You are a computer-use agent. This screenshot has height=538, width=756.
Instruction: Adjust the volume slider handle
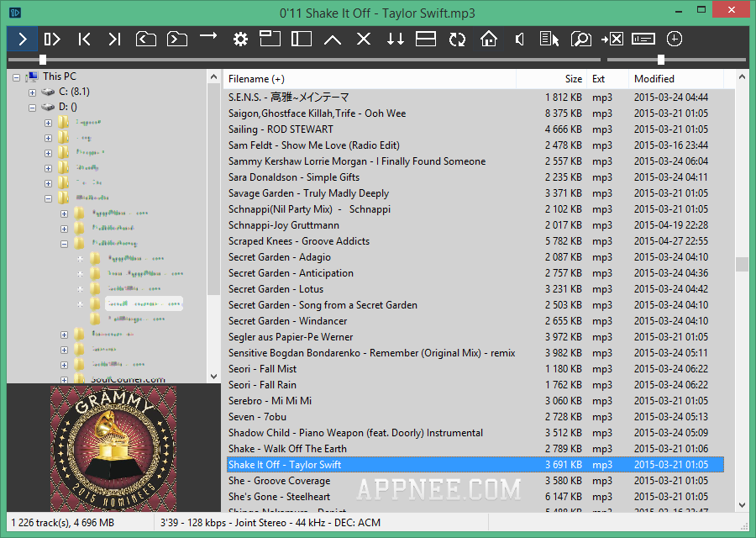[x=661, y=60]
